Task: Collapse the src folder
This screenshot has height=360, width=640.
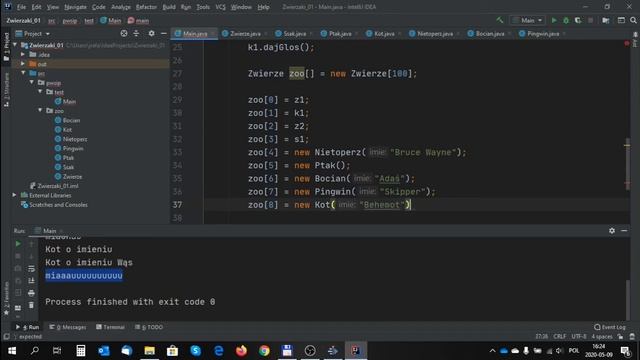Action: click(x=23, y=73)
